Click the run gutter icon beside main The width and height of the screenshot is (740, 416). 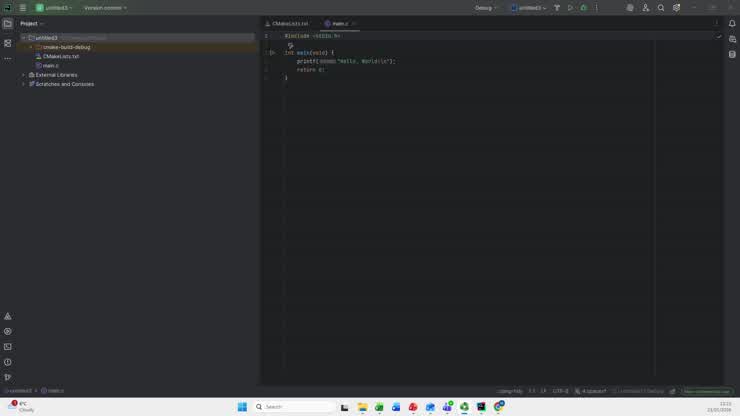click(x=272, y=53)
